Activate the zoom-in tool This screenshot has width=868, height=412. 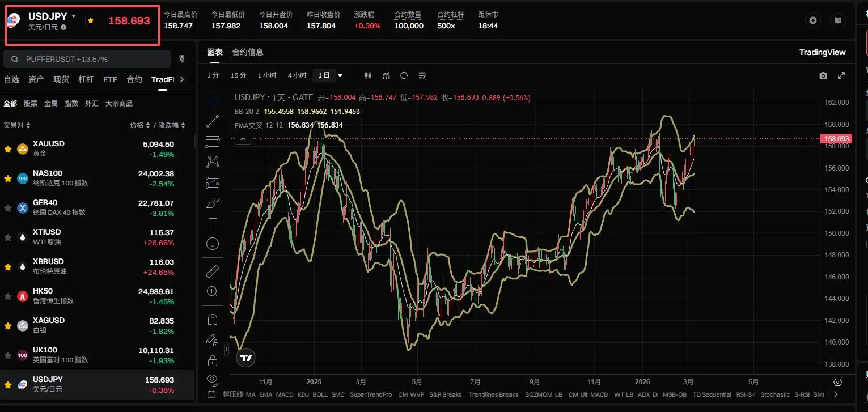(213, 291)
